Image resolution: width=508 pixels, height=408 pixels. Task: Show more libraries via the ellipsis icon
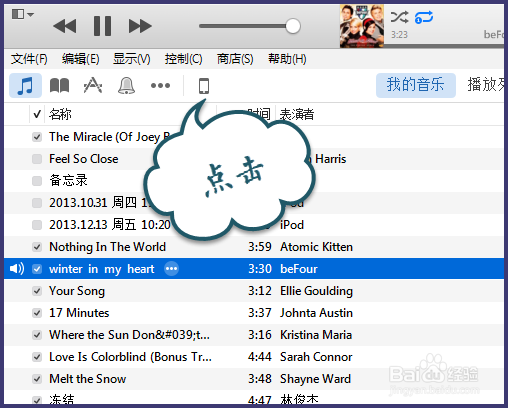(x=160, y=86)
